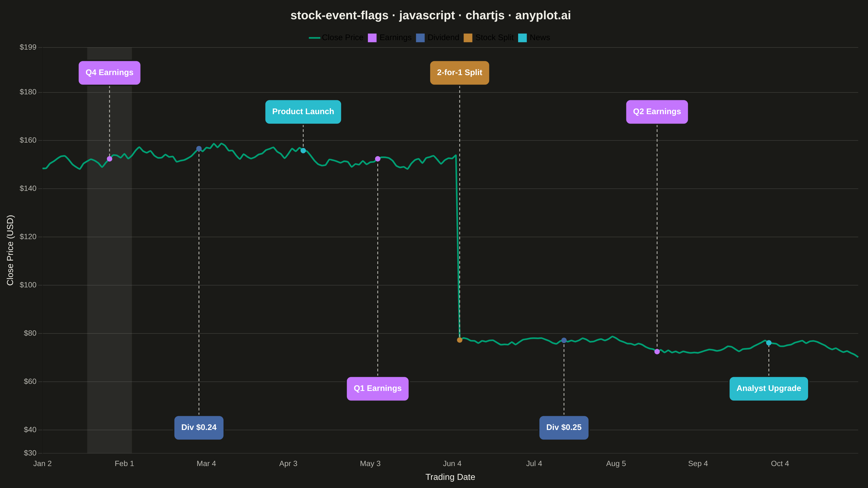This screenshot has width=868, height=488.
Task: Select the Product Launch event flag
Action: point(303,112)
